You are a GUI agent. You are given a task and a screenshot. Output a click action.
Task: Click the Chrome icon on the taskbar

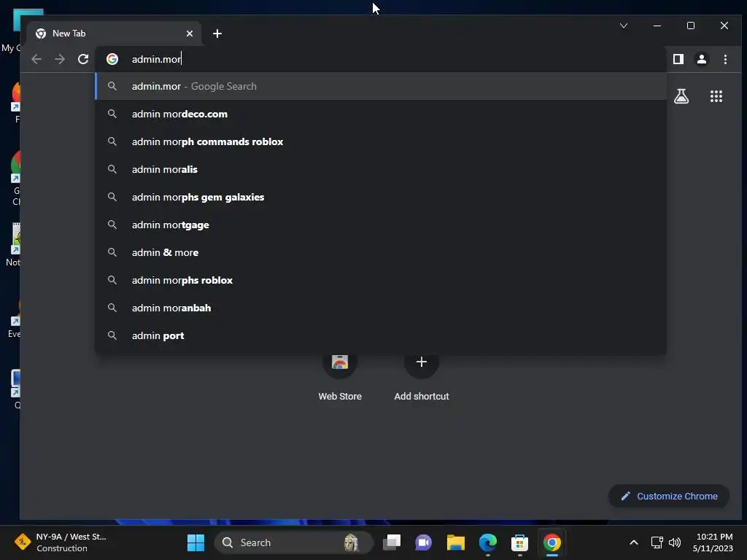tap(551, 542)
